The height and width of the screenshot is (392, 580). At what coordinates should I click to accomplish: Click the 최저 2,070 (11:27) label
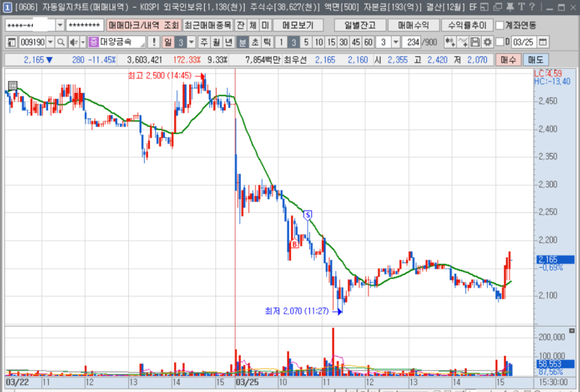[297, 311]
